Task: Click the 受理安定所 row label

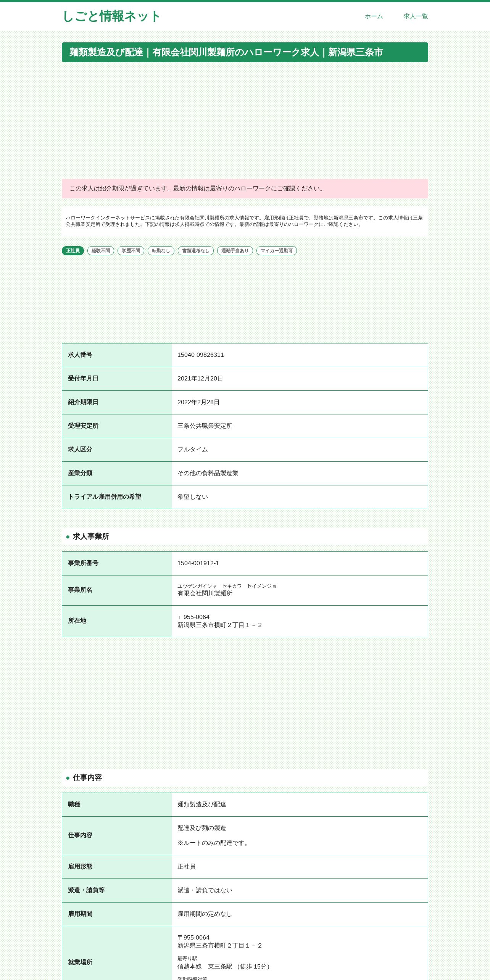Action: click(x=83, y=426)
